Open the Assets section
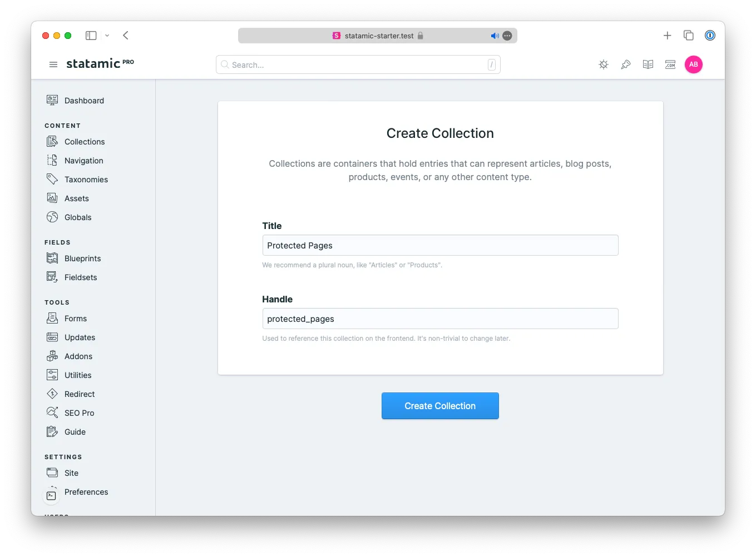The height and width of the screenshot is (557, 756). click(x=77, y=198)
